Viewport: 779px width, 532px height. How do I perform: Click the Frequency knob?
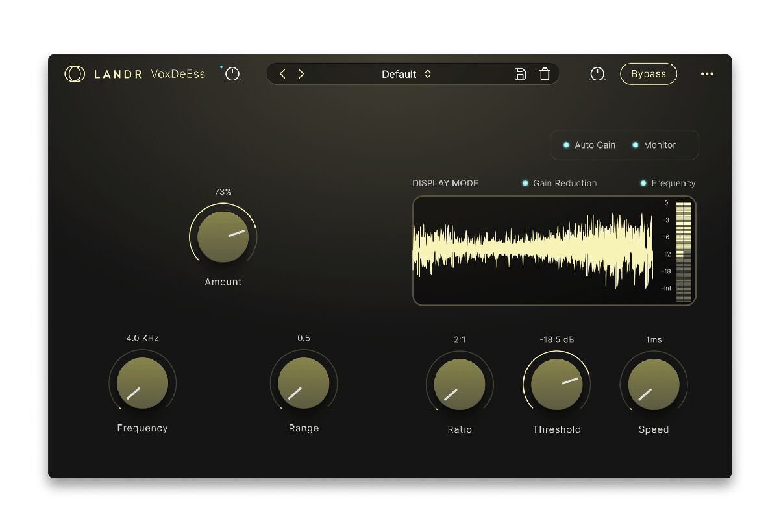pyautogui.click(x=142, y=383)
